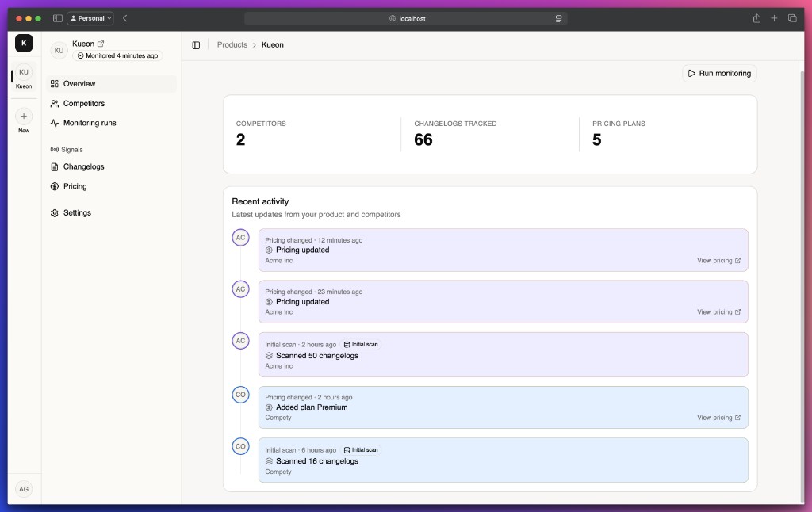
Task: Click Safari sidebar toggle icon
Action: (x=58, y=18)
